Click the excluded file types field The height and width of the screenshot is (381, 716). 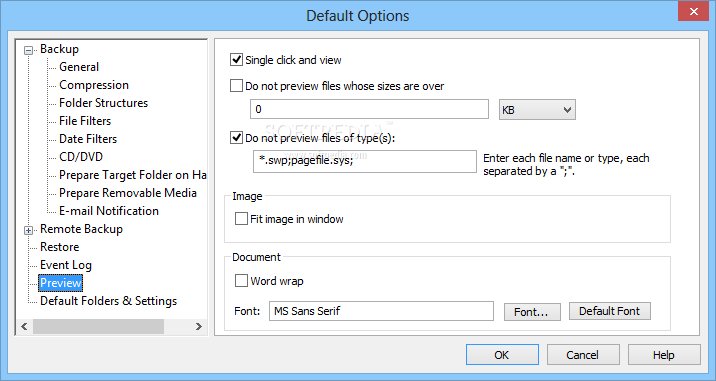tap(365, 162)
